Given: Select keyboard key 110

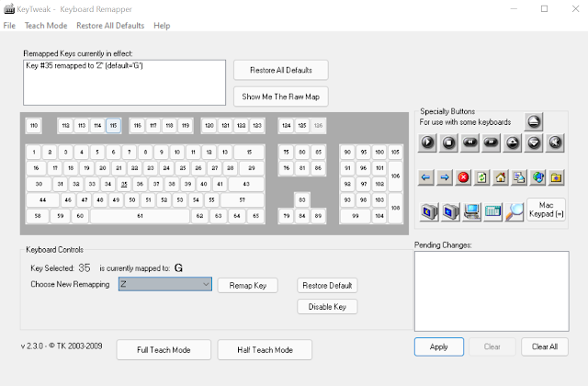Looking at the screenshot, I should click(x=34, y=125).
